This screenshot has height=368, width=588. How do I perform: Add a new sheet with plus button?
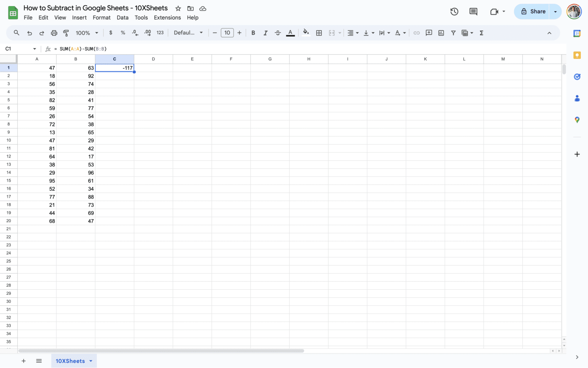(23, 361)
